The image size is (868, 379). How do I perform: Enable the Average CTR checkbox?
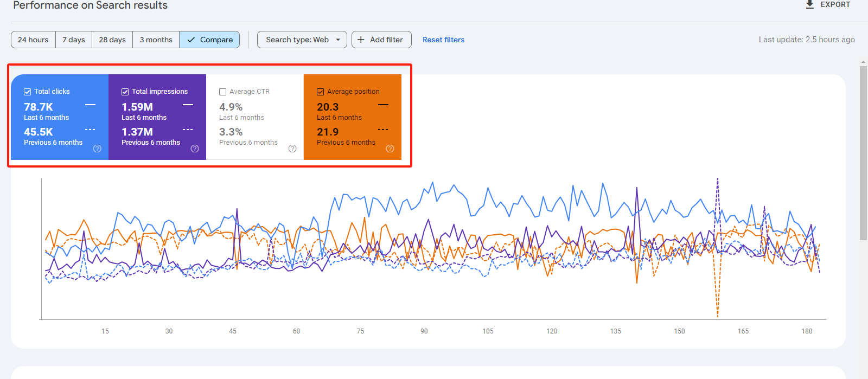point(222,92)
